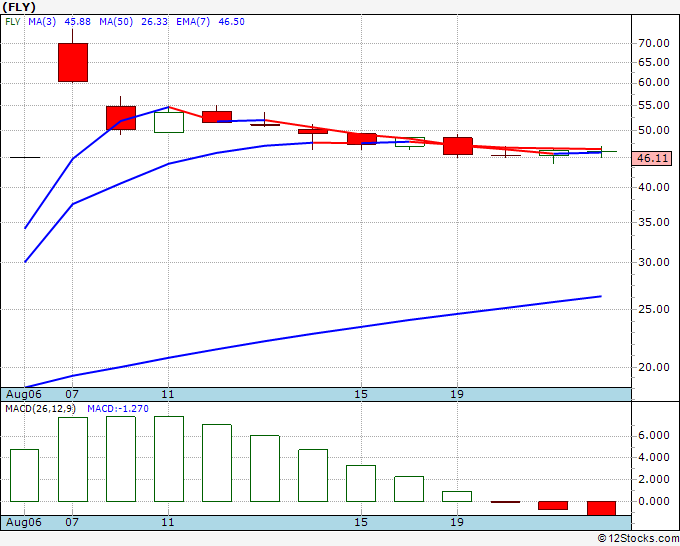Click the 40.00 price axis label
Image resolution: width=680 pixels, height=546 pixels.
pos(654,187)
